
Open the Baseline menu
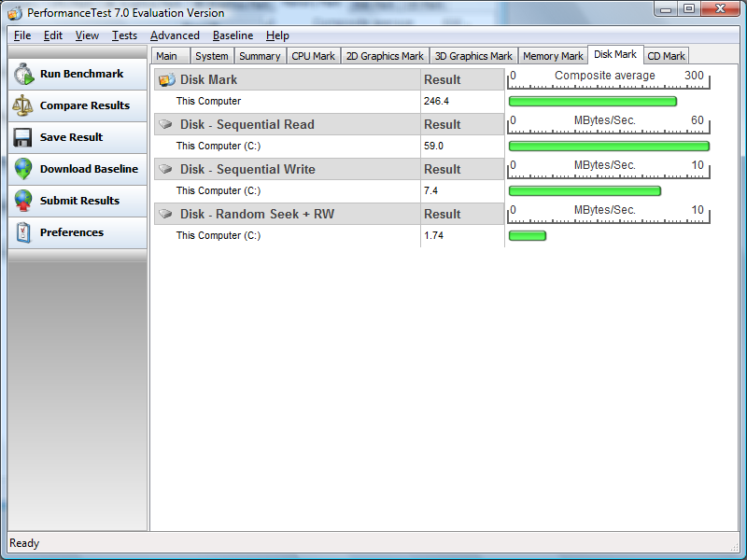(x=233, y=35)
